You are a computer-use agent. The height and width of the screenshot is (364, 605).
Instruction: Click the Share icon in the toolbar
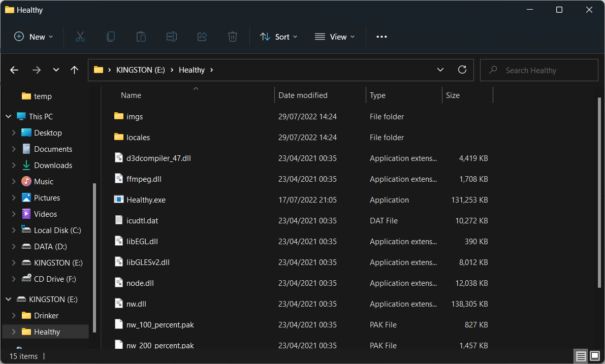[x=202, y=36]
